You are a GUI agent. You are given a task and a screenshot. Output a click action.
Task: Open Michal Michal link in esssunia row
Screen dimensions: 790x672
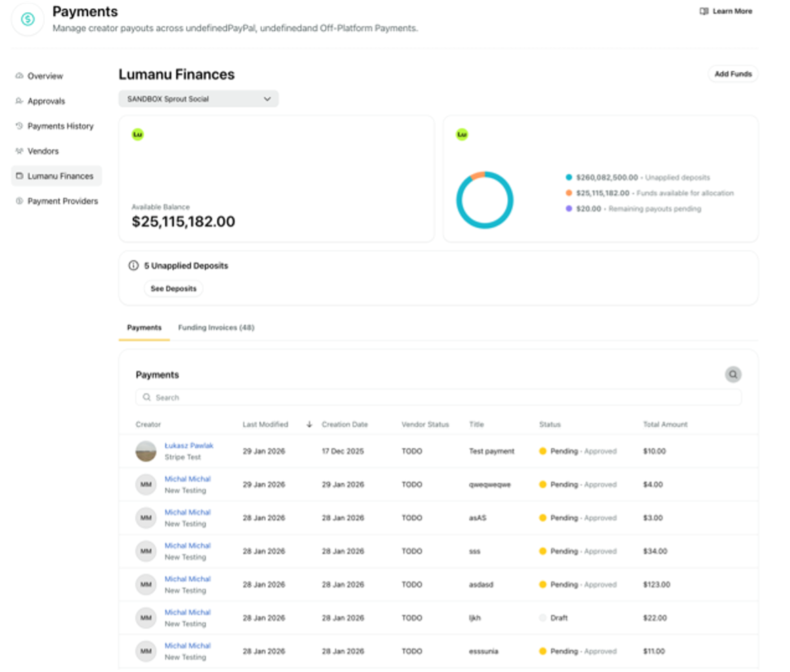click(x=187, y=646)
